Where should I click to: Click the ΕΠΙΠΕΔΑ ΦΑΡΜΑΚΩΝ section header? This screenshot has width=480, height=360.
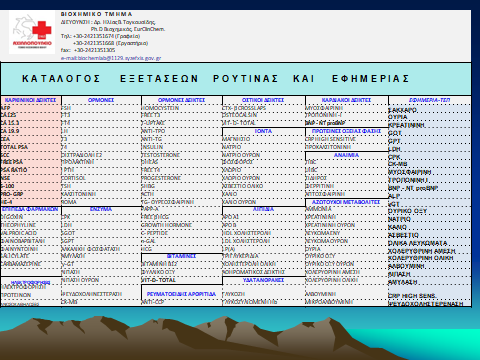pos(30,209)
